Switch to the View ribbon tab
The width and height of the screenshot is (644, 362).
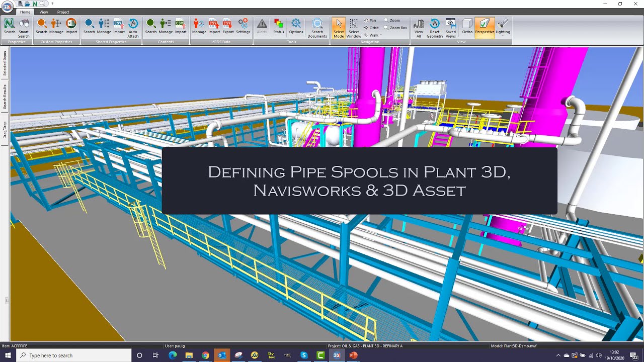pyautogui.click(x=44, y=12)
